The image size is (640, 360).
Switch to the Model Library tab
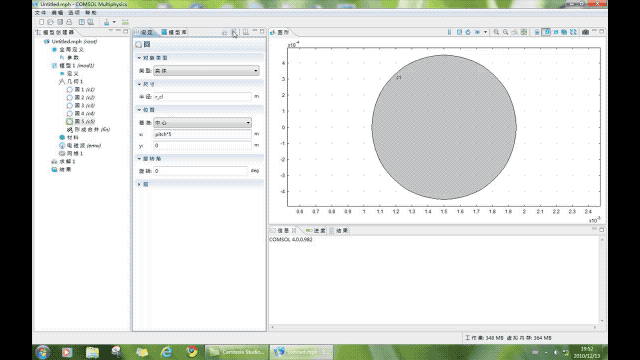(x=174, y=32)
